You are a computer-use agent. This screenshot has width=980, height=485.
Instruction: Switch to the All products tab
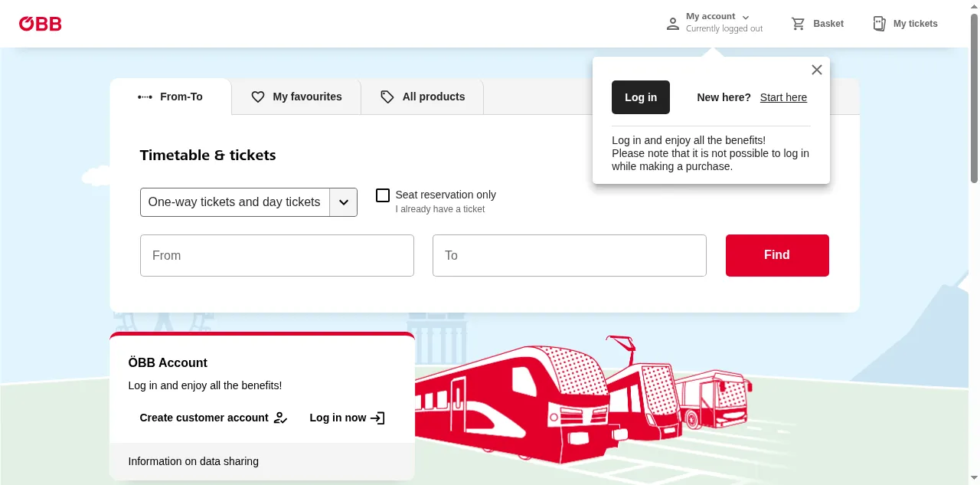(x=423, y=97)
